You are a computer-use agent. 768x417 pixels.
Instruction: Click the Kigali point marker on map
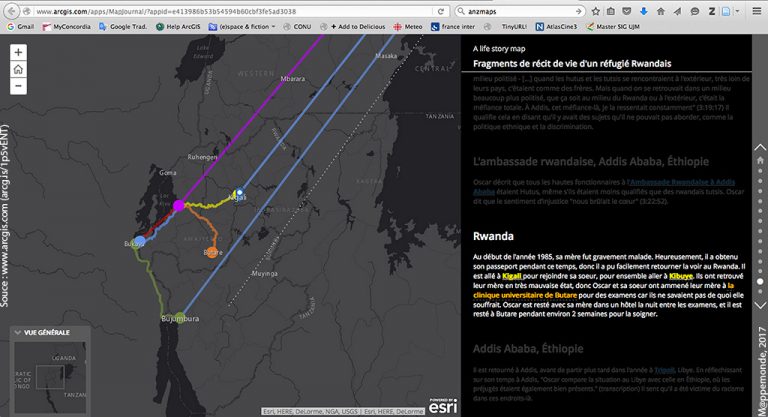pyautogui.click(x=240, y=192)
